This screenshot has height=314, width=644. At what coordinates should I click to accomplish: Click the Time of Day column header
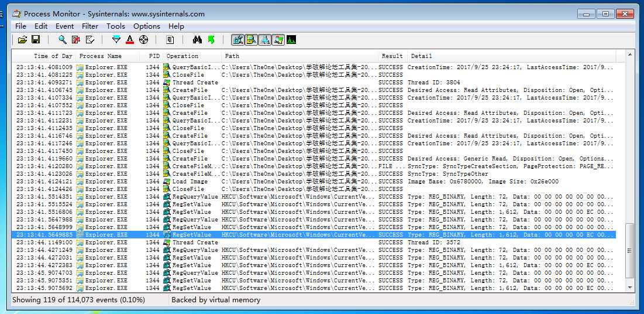point(43,56)
